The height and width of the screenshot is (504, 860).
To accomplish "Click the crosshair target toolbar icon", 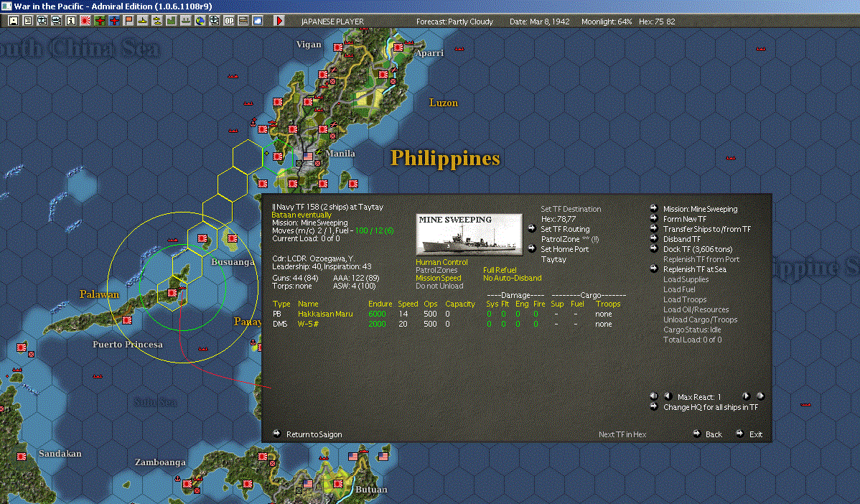I will click(x=215, y=21).
